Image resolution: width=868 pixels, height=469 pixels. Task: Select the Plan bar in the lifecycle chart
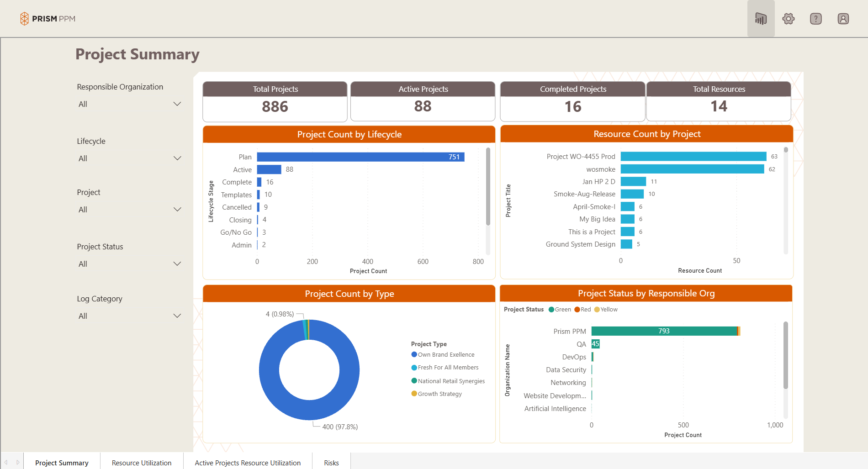[x=360, y=157]
